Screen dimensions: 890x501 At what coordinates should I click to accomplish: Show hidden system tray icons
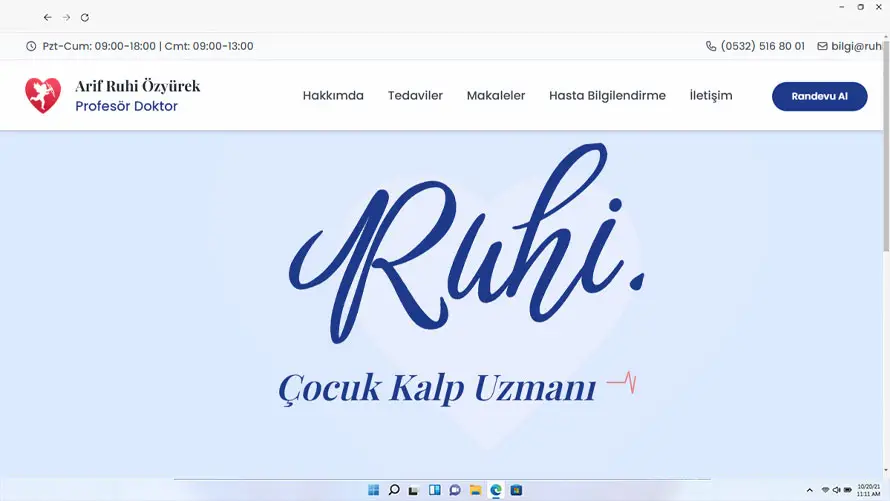809,490
